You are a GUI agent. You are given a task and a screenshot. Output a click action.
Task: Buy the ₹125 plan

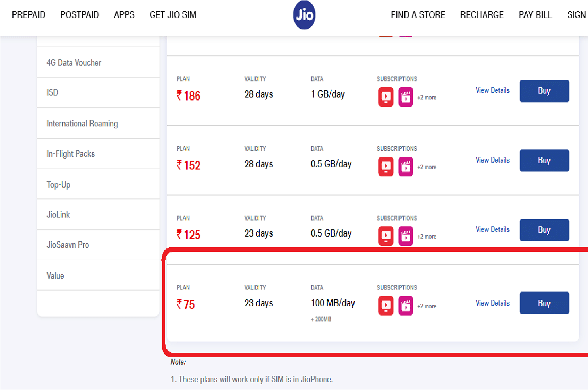tap(544, 230)
